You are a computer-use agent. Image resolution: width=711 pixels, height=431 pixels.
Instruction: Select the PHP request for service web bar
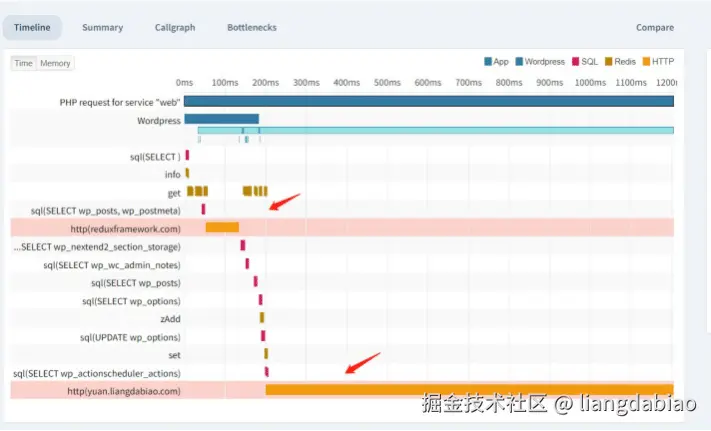pos(429,102)
